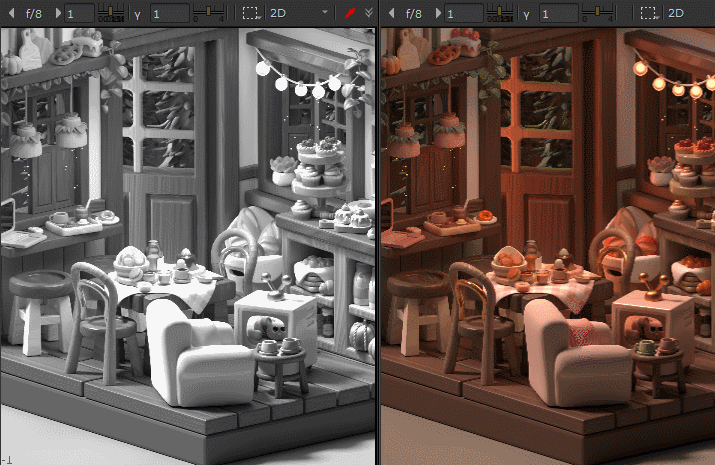Open ROI region tool in right viewer

649,13
